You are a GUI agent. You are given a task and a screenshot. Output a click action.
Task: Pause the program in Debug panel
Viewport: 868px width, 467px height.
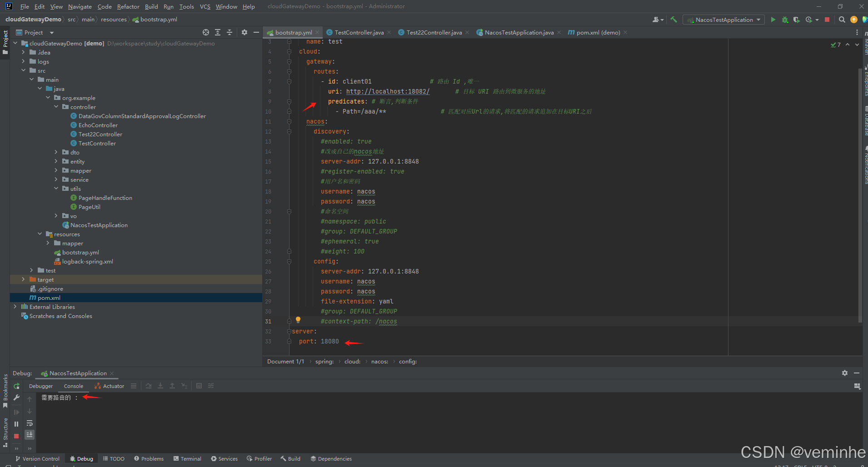point(16,424)
